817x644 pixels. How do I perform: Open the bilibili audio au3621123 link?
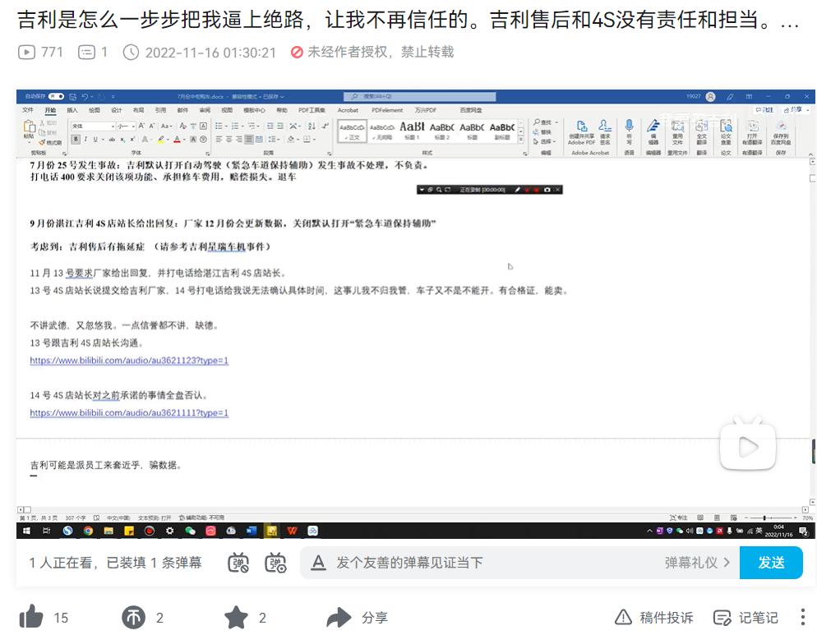pos(129,361)
